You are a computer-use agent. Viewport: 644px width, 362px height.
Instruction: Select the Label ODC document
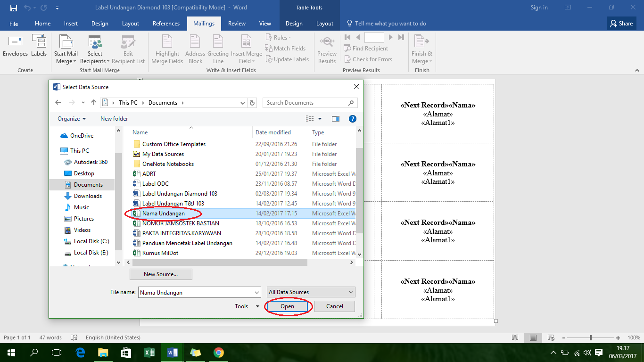tap(155, 184)
